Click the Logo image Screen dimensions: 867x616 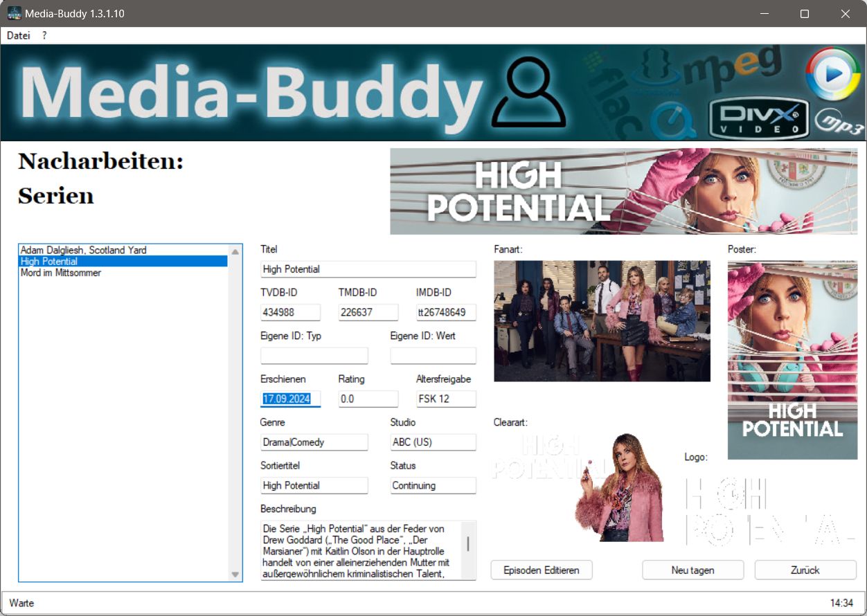(x=769, y=510)
